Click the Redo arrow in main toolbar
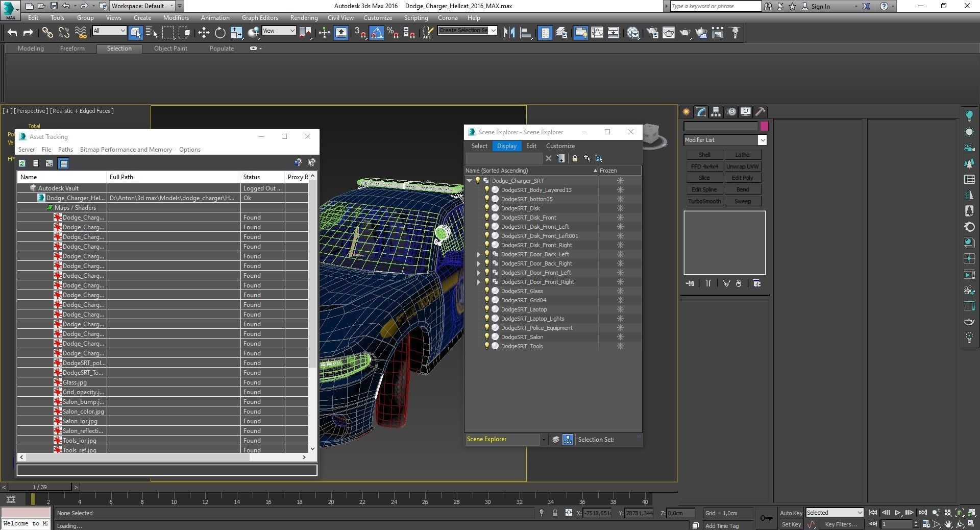 point(29,33)
